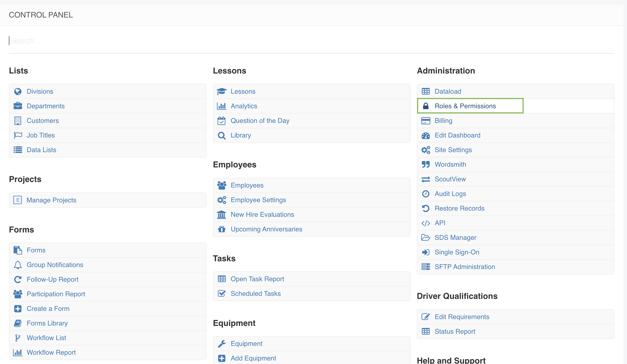Open the Forms page
Viewport: 627px width, 364px height.
(x=36, y=250)
